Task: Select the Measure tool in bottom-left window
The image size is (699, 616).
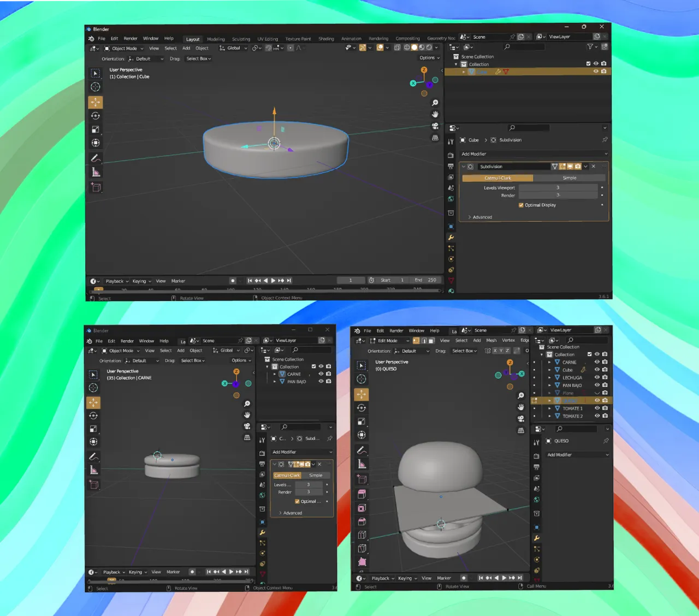Action: (93, 470)
